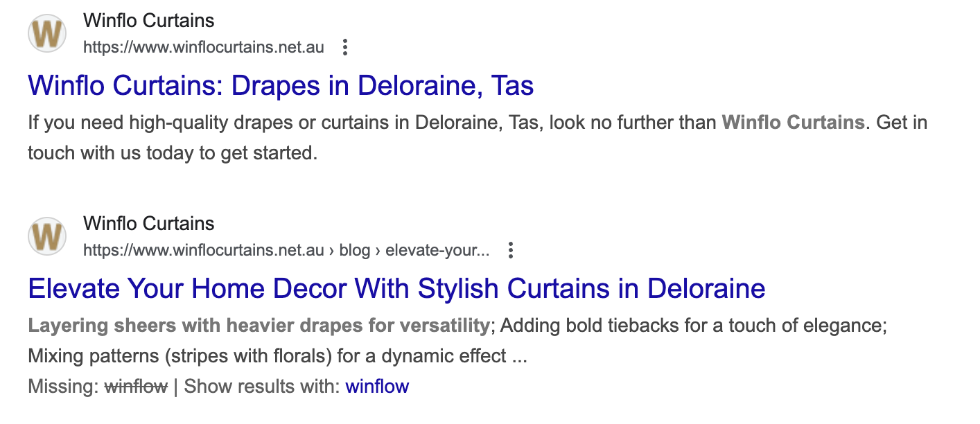Click the second result's 'Winflo Curtains' site name
The height and width of the screenshot is (424, 980).
148,223
